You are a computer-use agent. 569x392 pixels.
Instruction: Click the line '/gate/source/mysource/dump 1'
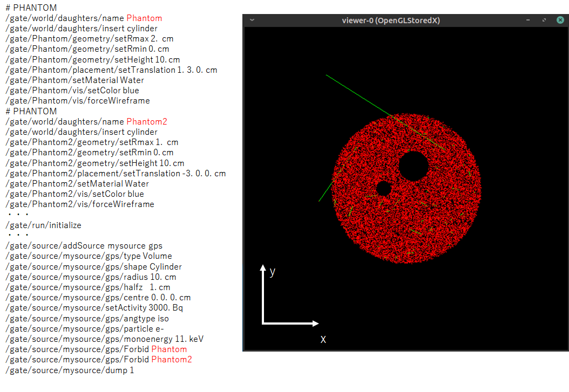(x=70, y=370)
